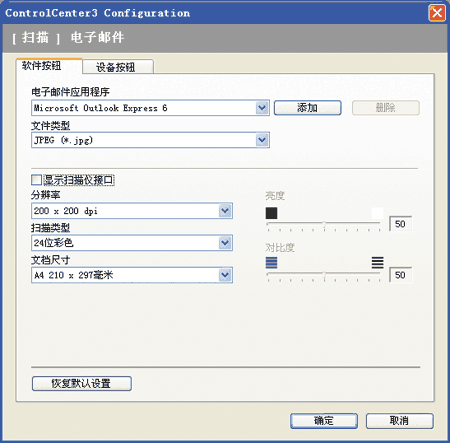
Task: Click the low contrast blue lines icon
Action: tap(271, 263)
